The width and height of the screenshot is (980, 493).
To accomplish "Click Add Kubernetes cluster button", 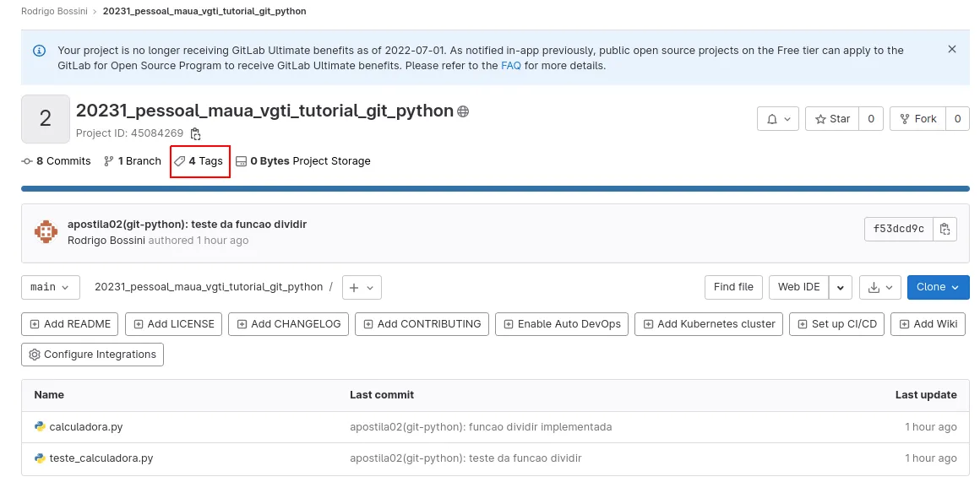I will (709, 324).
